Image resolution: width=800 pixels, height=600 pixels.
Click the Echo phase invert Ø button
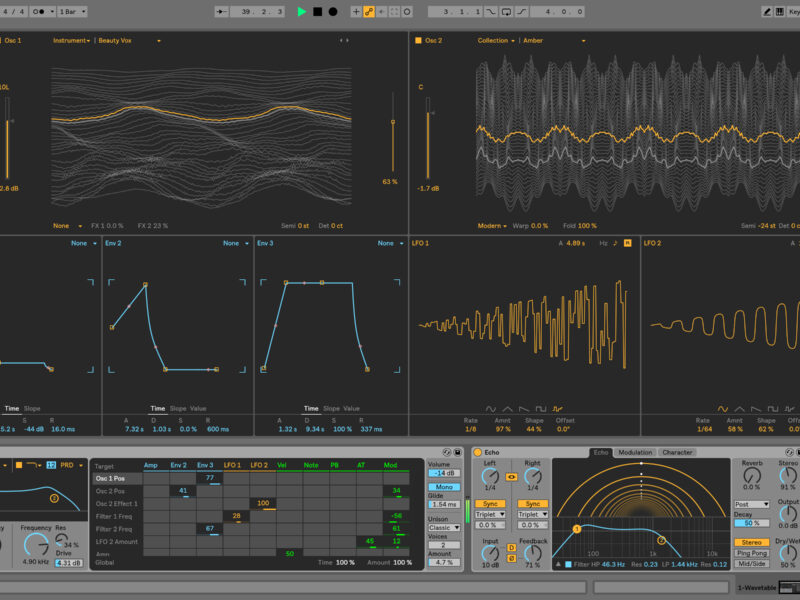click(511, 558)
